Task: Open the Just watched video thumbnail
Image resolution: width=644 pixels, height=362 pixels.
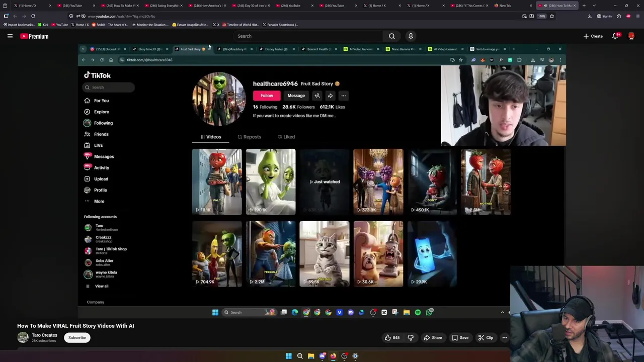Action: (x=325, y=182)
